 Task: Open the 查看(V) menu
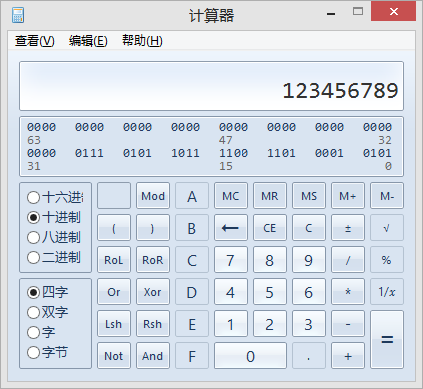[x=34, y=41]
